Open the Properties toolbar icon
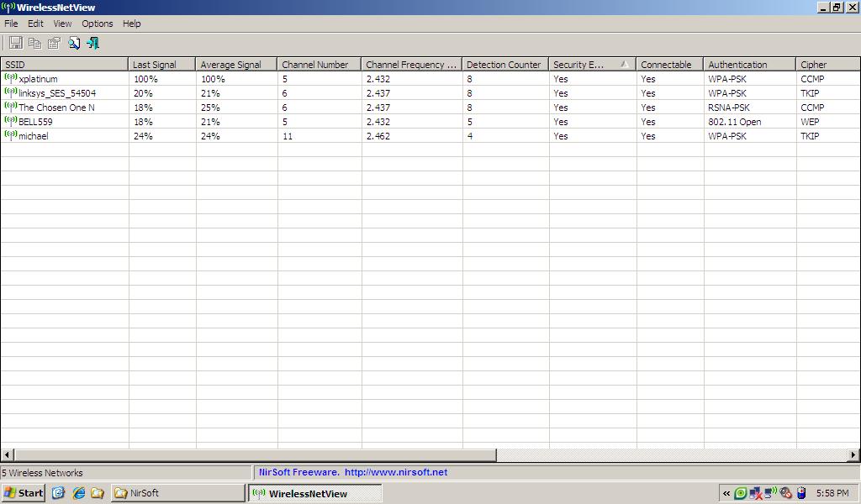 coord(54,44)
